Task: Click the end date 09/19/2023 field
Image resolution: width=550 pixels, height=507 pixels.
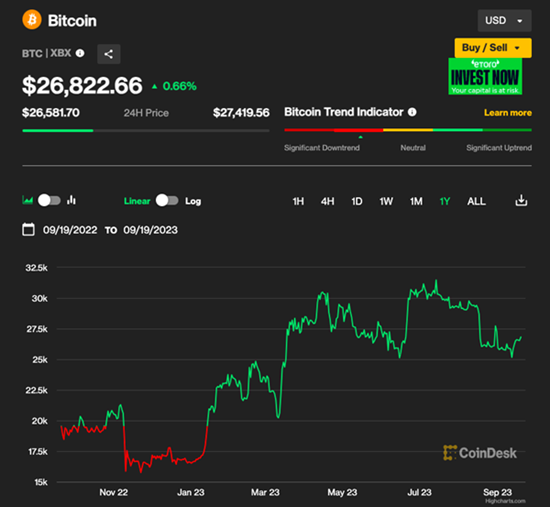Action: click(150, 230)
